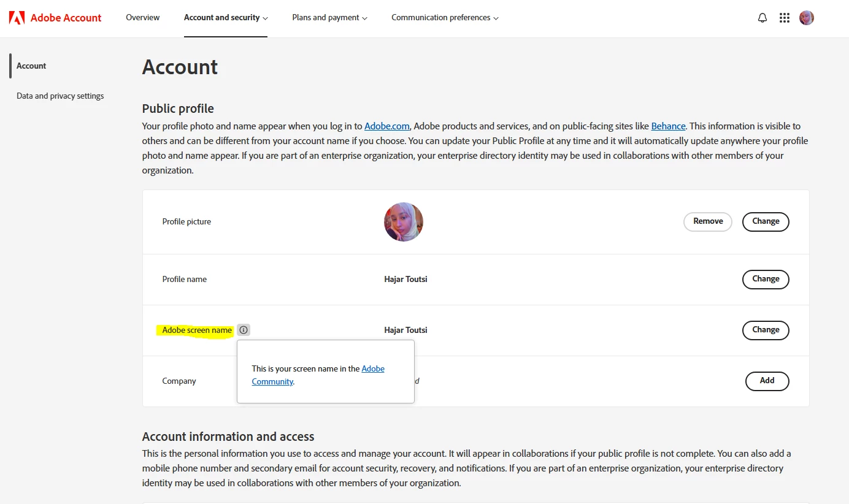Image resolution: width=849 pixels, height=504 pixels.
Task: Remove the profile picture
Action: point(708,221)
